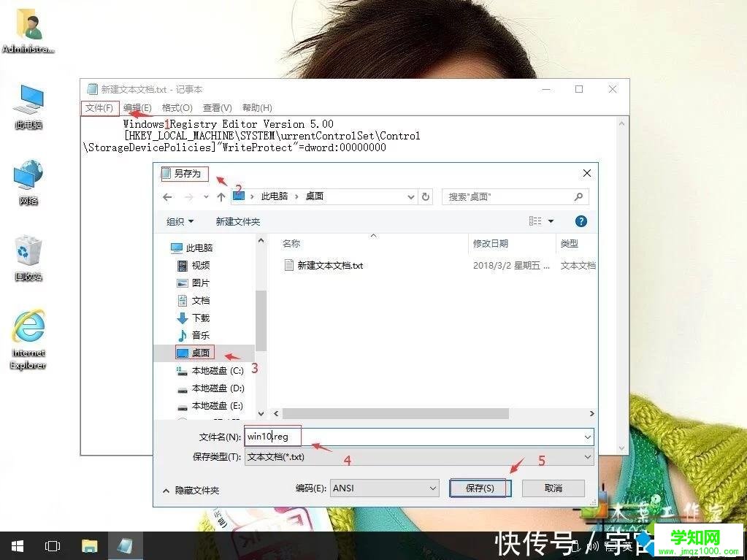Go back using the back arrow
This screenshot has height=560, width=747.
167,196
